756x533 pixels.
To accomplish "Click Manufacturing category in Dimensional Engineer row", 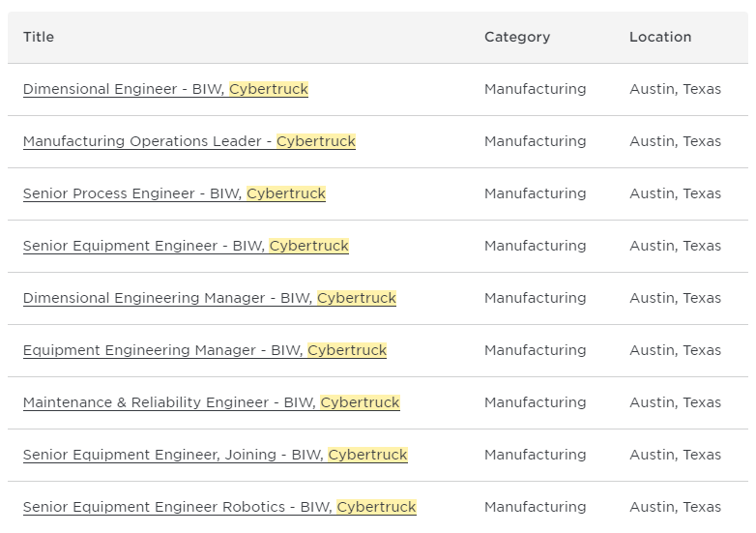I will point(535,89).
